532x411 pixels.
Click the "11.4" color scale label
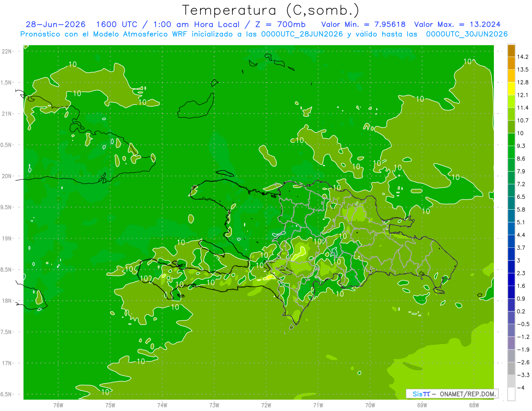coord(523,108)
